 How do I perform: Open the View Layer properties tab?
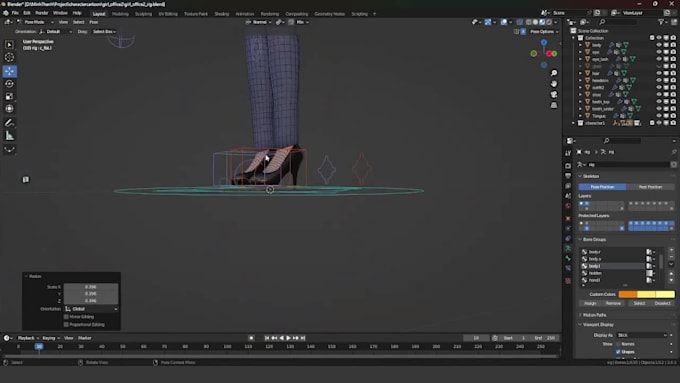tap(568, 186)
